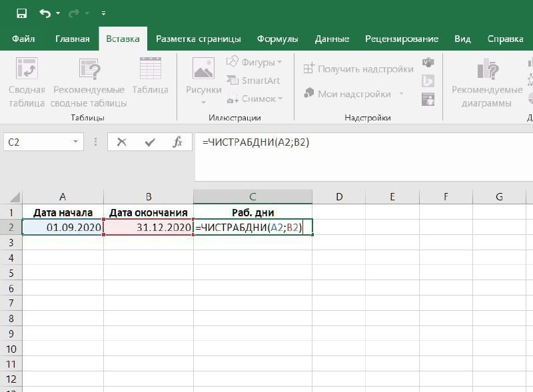
Task: Select row 2 header
Action: click(x=11, y=227)
